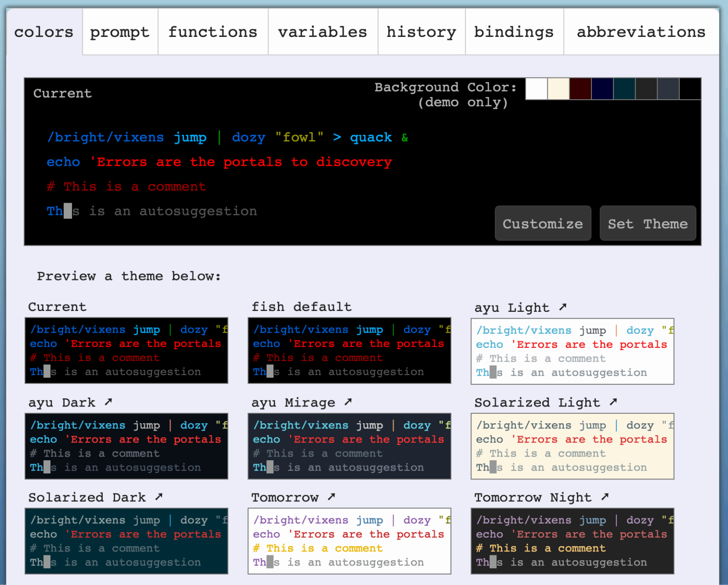This screenshot has width=728, height=585.
Task: Select the Tomorrow Night theme preview
Action: coord(572,541)
